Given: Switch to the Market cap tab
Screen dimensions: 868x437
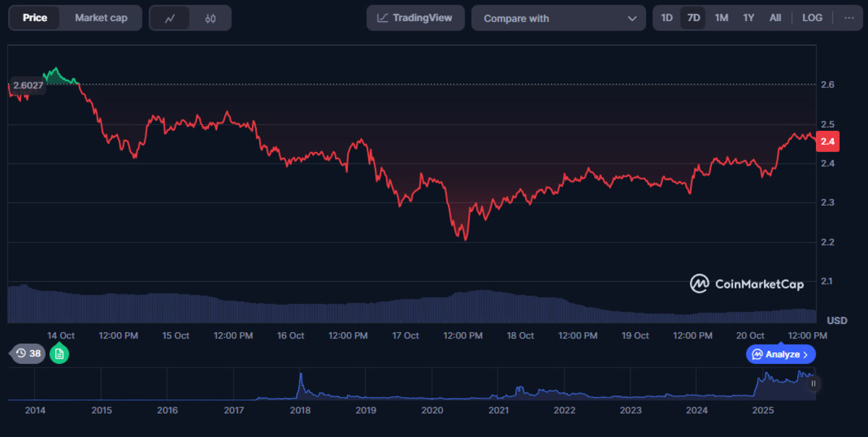Looking at the screenshot, I should (x=101, y=18).
